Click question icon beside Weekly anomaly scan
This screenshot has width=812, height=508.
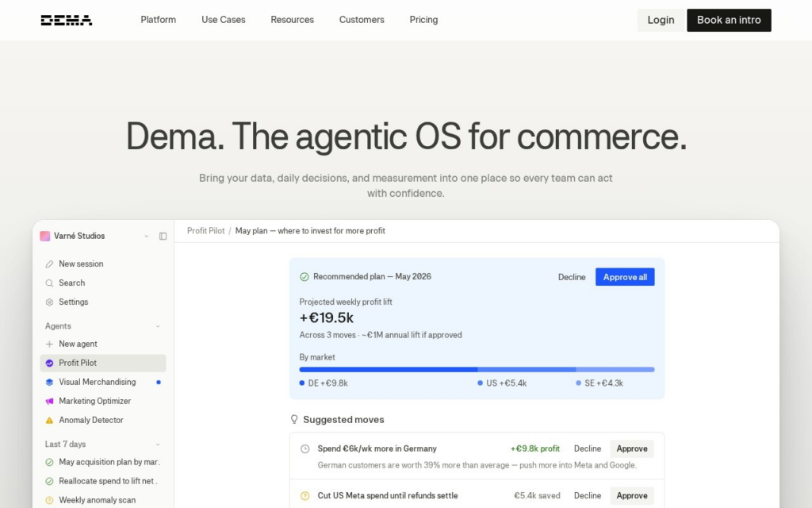[x=49, y=501]
